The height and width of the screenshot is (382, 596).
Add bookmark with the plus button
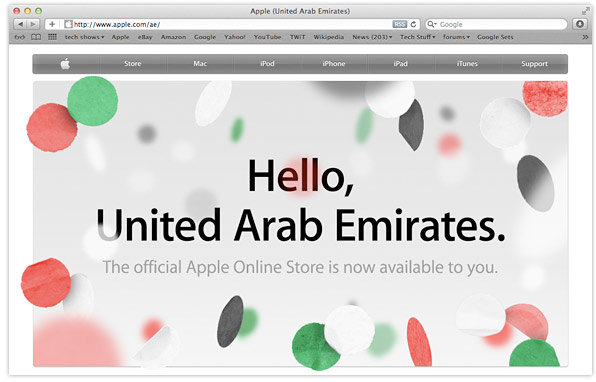point(52,24)
